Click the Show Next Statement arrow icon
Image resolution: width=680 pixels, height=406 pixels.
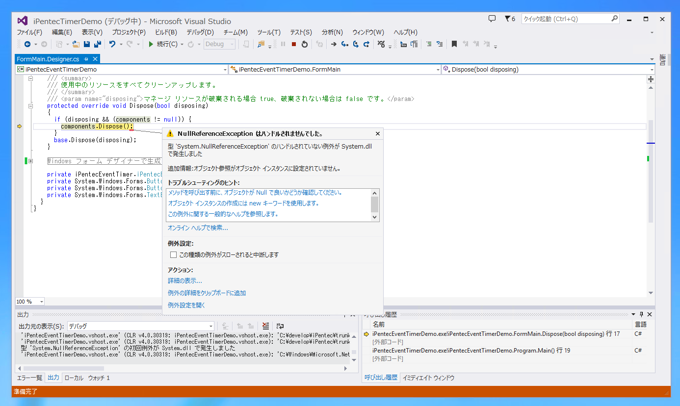coord(333,44)
